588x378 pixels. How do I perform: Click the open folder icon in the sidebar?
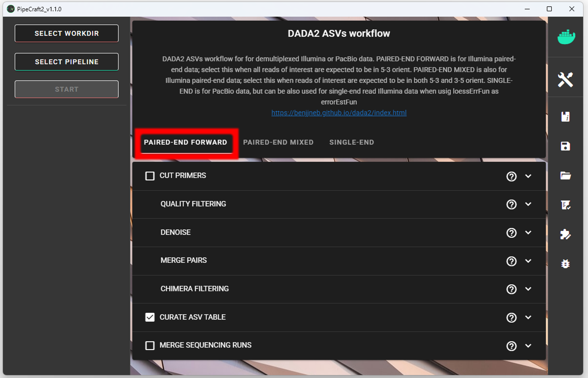(x=565, y=176)
